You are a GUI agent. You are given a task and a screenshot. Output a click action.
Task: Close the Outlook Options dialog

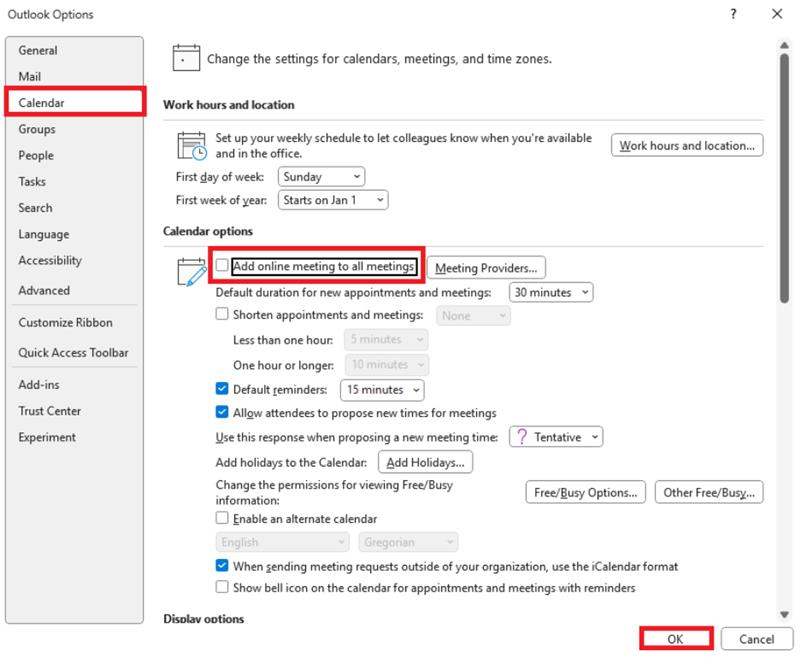(x=777, y=14)
